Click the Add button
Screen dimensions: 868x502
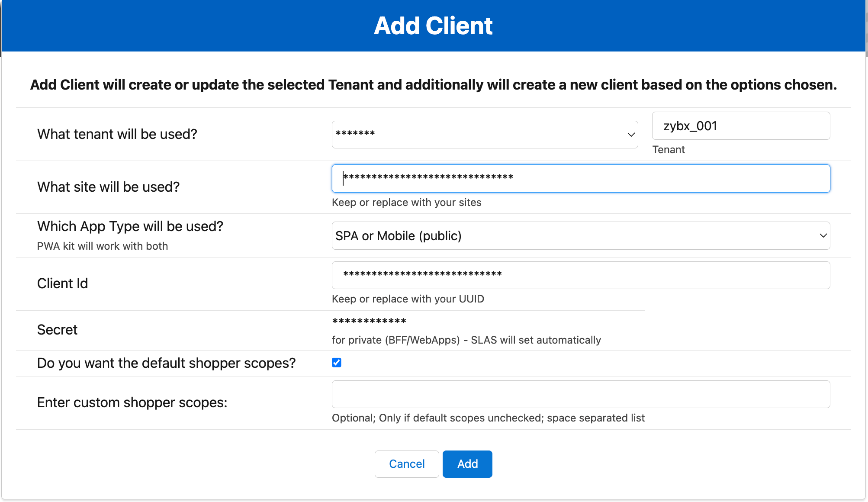click(x=467, y=463)
